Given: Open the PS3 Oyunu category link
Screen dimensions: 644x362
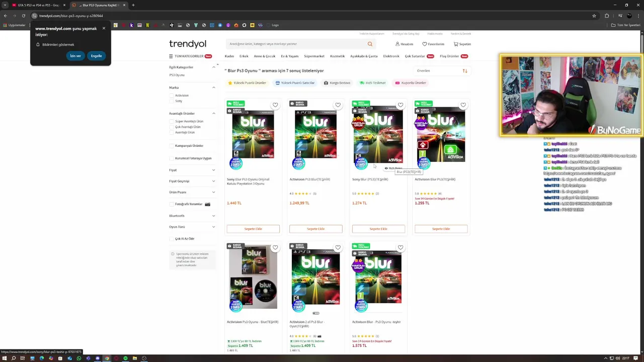Looking at the screenshot, I should (x=177, y=75).
